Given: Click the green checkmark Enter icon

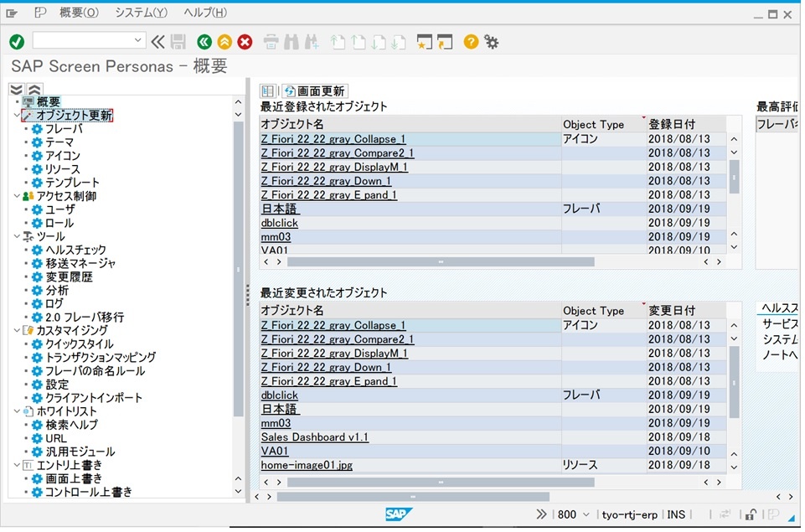Looking at the screenshot, I should 17,42.
